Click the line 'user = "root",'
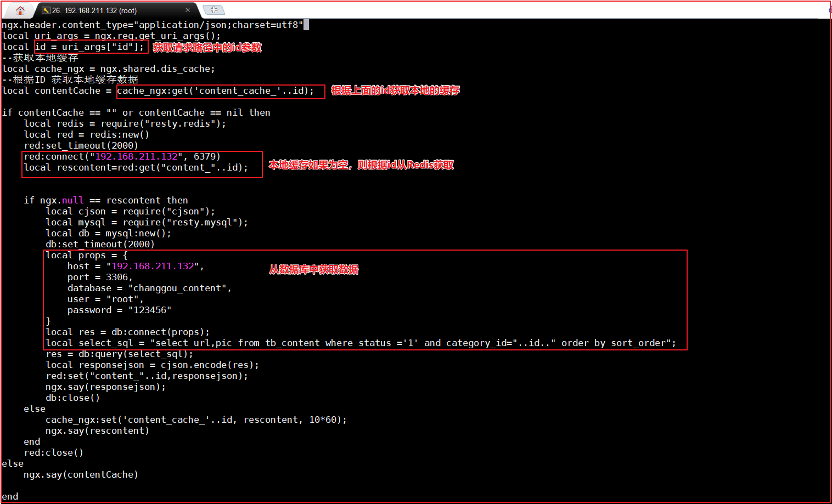 [x=106, y=299]
